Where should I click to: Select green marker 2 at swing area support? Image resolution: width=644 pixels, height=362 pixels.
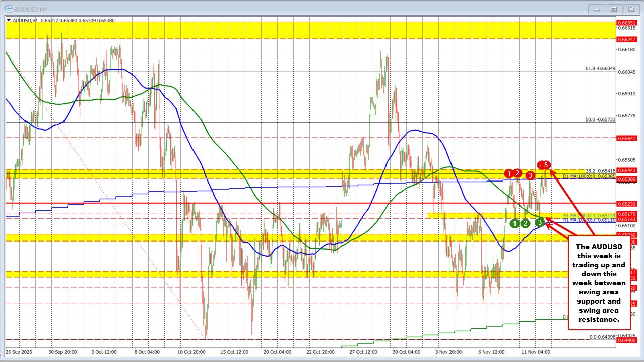[x=526, y=223]
